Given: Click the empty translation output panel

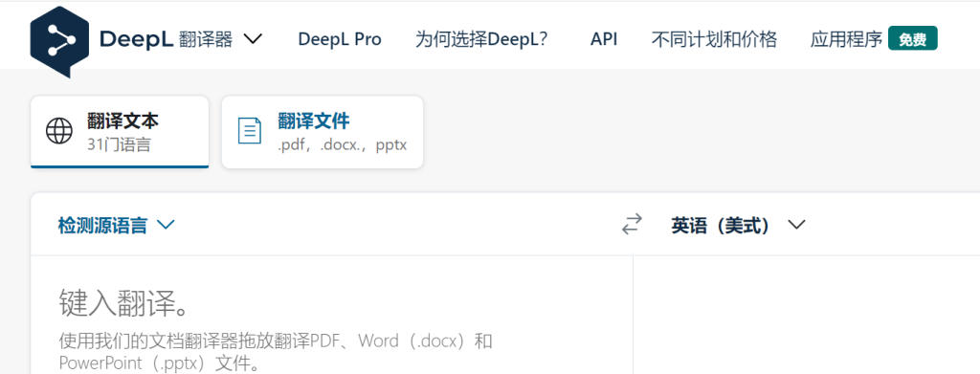Looking at the screenshot, I should pos(806,315).
